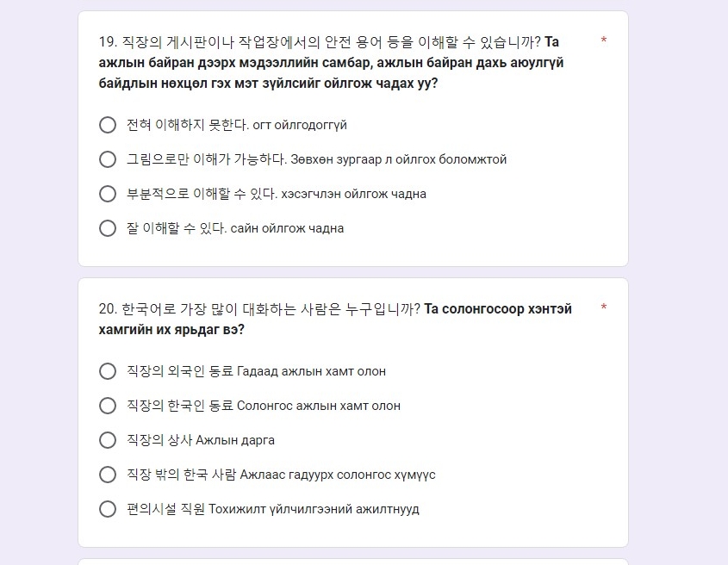The height and width of the screenshot is (565, 728).
Task: Click question 20 title text
Action: pos(335,319)
